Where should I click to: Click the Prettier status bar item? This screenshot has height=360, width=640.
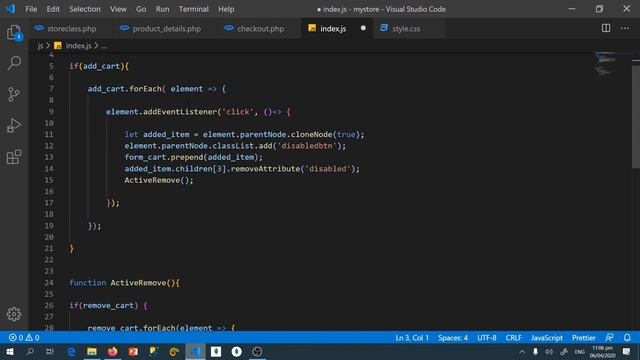pyautogui.click(x=583, y=338)
